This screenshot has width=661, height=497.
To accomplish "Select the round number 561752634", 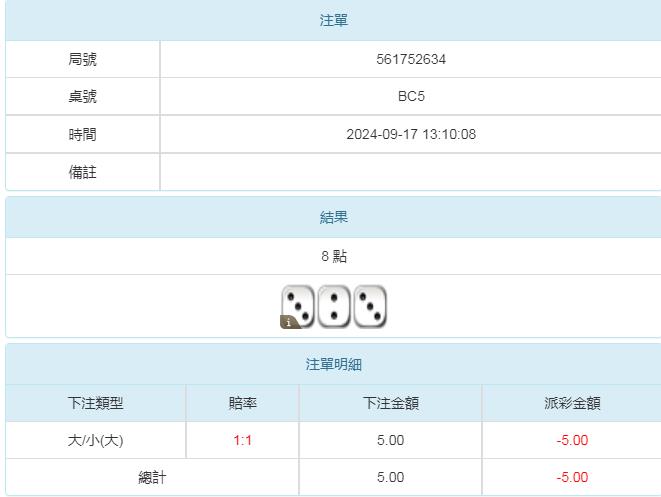I will 411,59.
